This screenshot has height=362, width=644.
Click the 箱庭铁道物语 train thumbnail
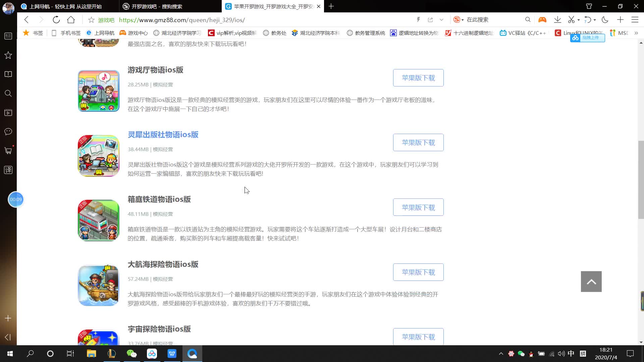pyautogui.click(x=99, y=221)
